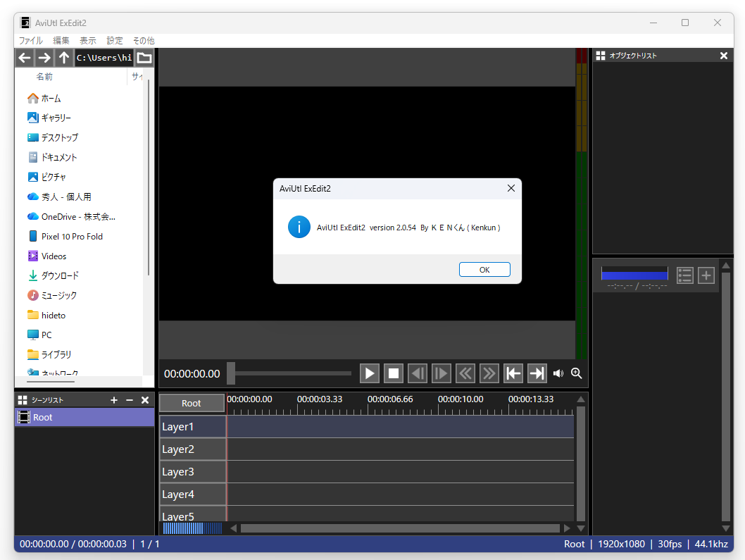Click the Layer2 header
745x560 pixels.
tap(192, 449)
